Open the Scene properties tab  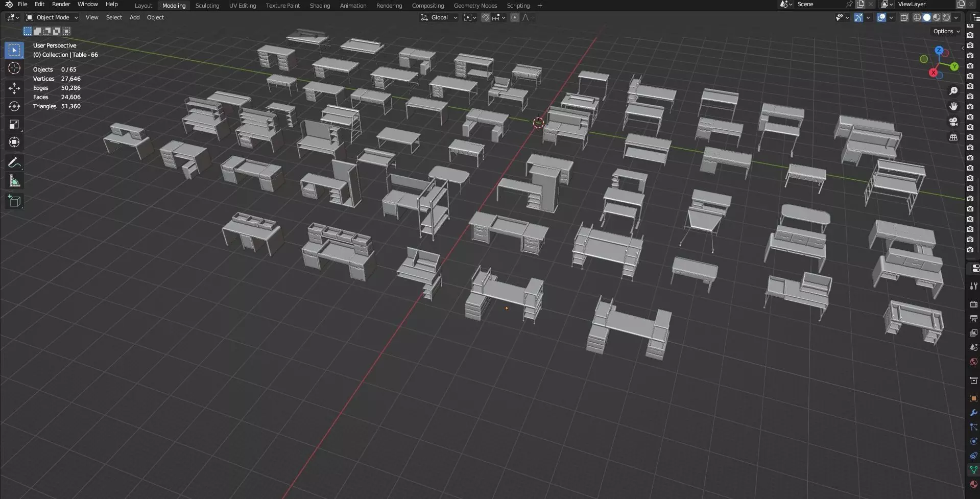(x=973, y=347)
